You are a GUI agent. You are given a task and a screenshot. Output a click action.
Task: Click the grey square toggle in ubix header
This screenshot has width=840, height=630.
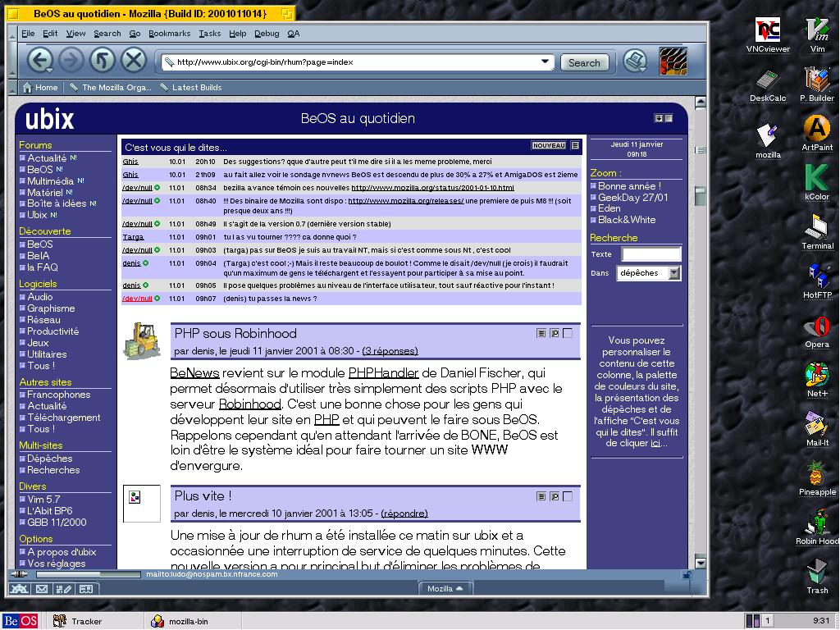click(x=669, y=118)
